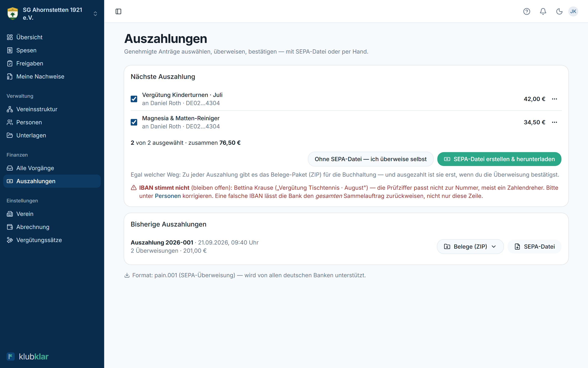Open the help question mark icon
588x368 pixels.
click(x=527, y=11)
